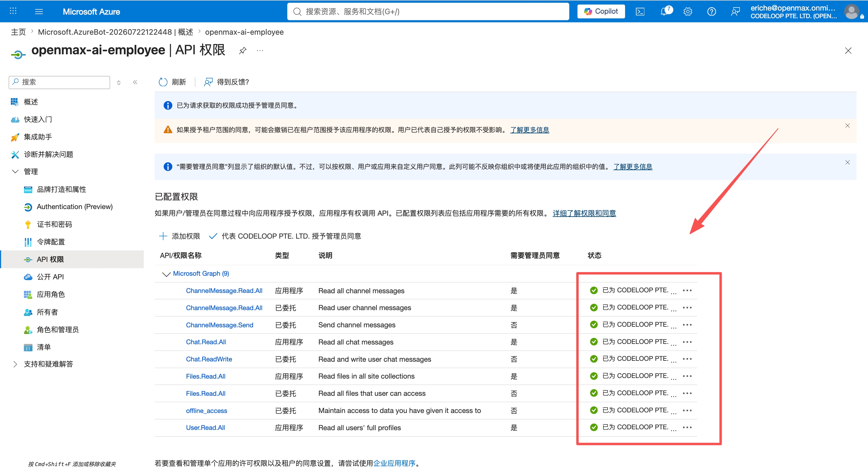Click 添加权限 to add a permission
Image resolution: width=868 pixels, height=470 pixels.
(180, 236)
